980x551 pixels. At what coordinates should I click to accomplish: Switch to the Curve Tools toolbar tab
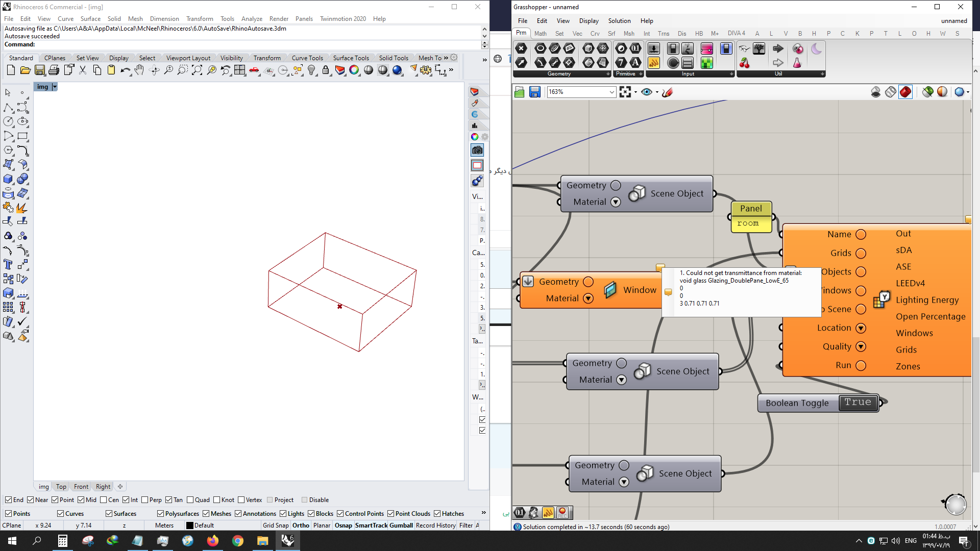pos(307,58)
